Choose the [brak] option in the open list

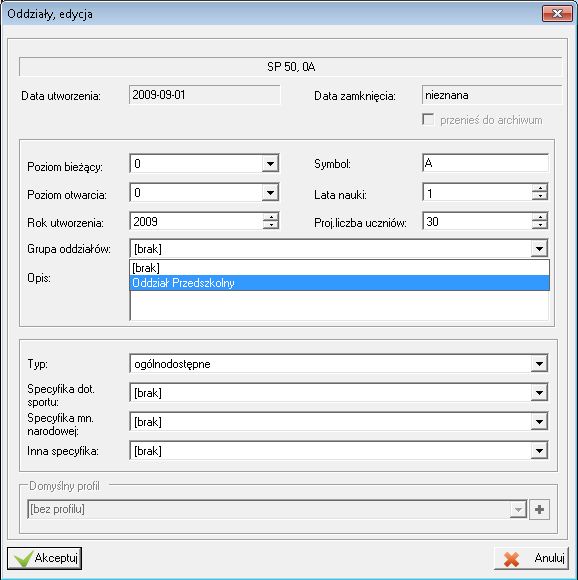[339, 268]
